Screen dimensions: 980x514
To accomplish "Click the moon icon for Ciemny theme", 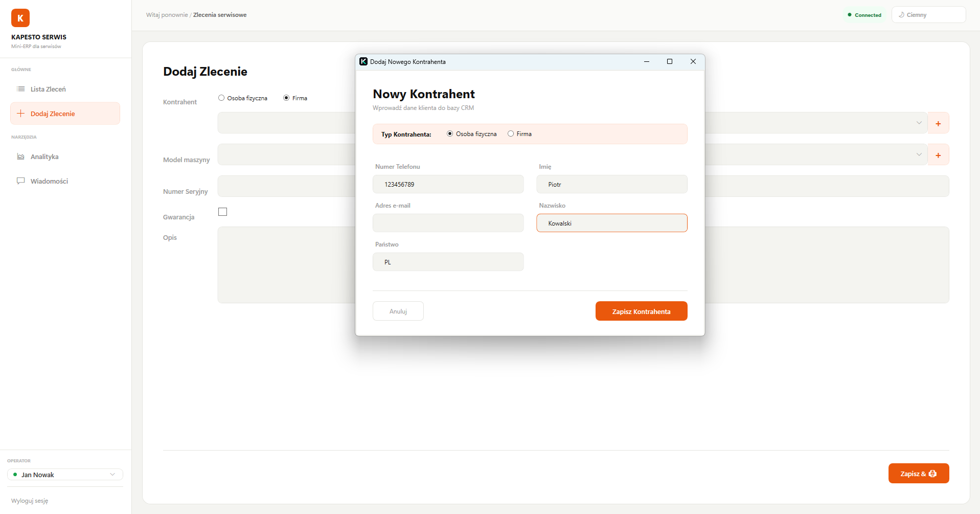I will [901, 15].
